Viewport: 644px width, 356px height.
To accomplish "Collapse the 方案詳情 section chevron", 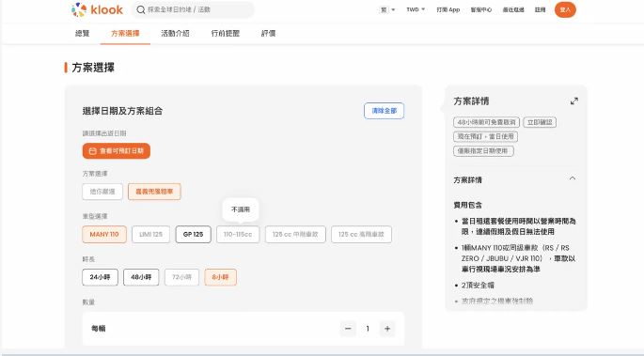I will (573, 178).
